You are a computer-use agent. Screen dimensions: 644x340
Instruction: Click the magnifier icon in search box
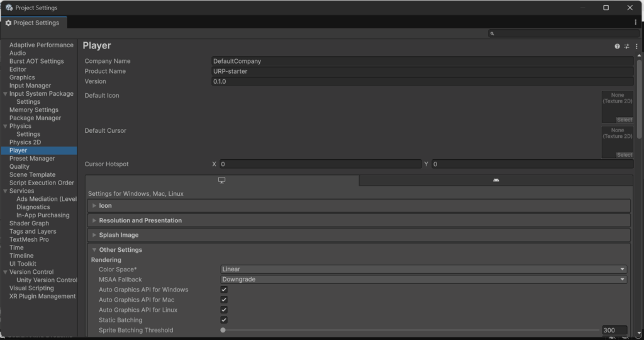(x=492, y=34)
